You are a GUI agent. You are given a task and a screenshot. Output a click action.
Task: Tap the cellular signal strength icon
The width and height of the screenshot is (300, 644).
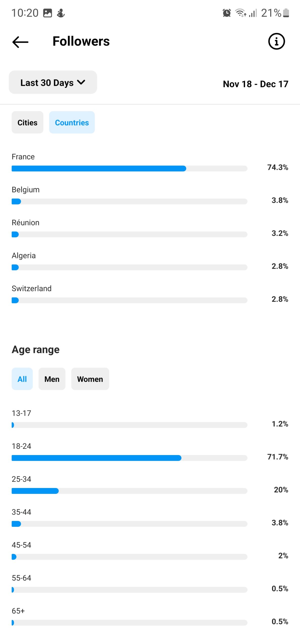coord(253,13)
